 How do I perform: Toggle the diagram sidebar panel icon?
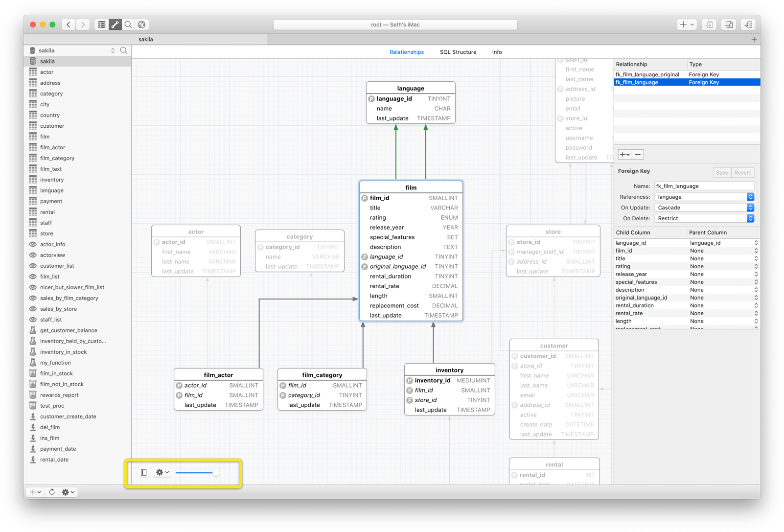pyautogui.click(x=144, y=472)
